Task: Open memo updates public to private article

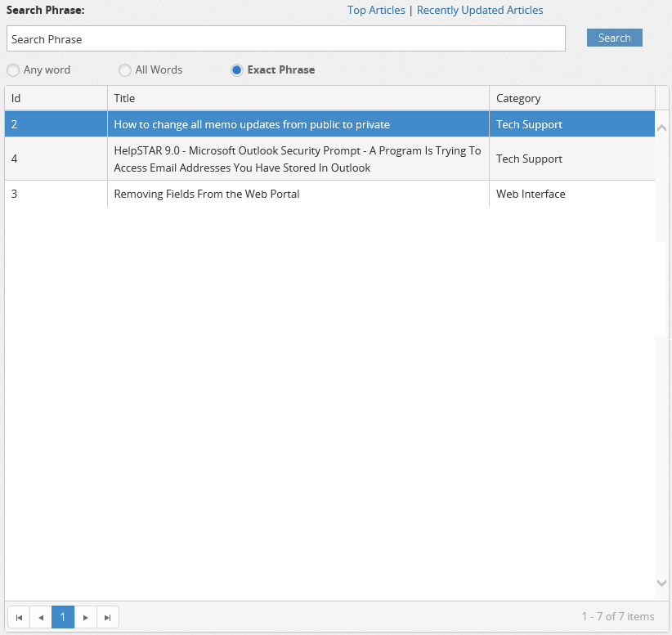Action: [x=252, y=125]
